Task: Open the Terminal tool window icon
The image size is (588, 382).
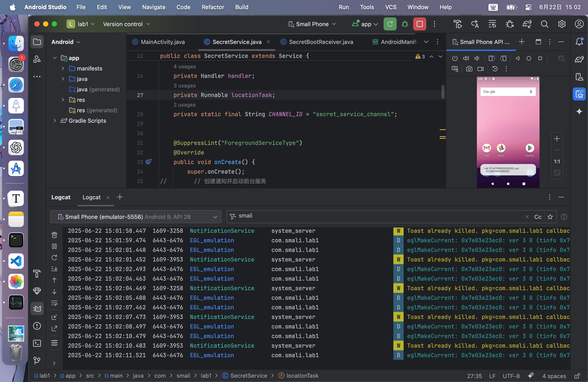Action: (37, 343)
